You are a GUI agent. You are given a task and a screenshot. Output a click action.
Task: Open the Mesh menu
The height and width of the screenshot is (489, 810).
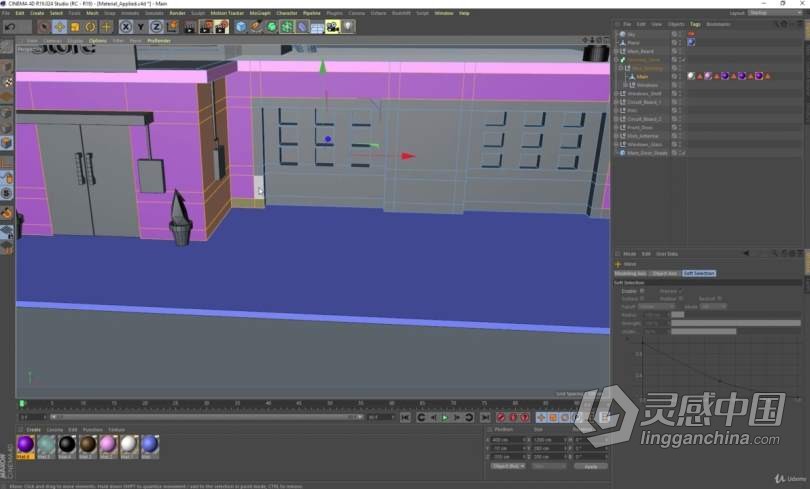pos(92,13)
